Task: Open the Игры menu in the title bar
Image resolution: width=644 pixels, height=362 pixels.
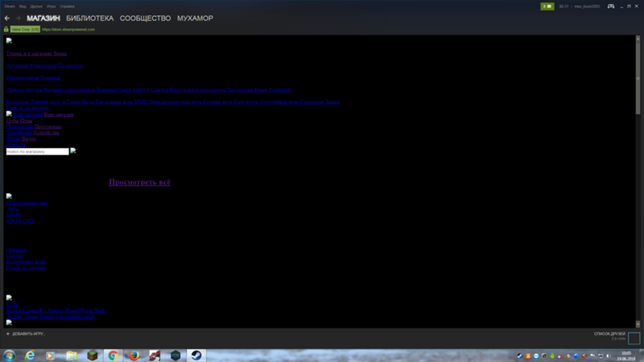Action: coord(51,6)
